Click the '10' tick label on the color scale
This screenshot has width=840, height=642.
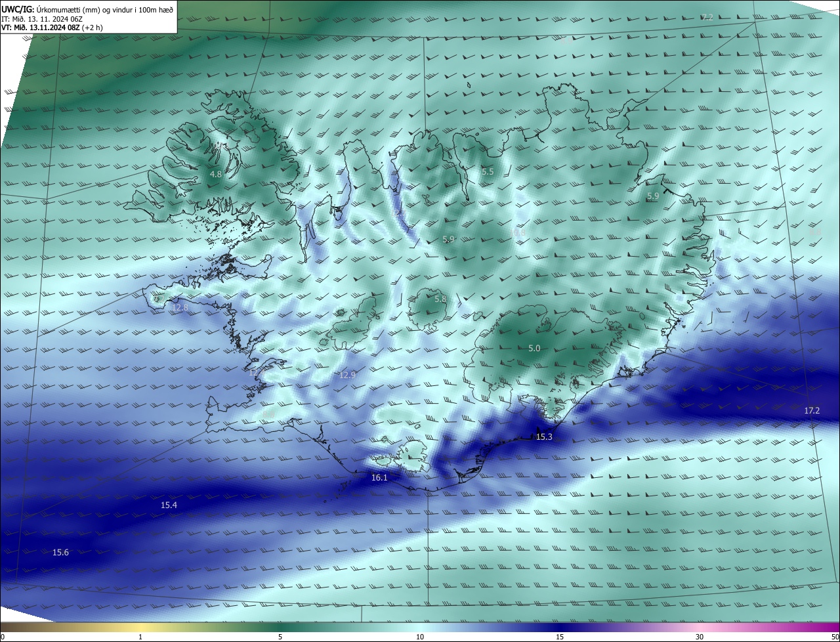(420, 637)
